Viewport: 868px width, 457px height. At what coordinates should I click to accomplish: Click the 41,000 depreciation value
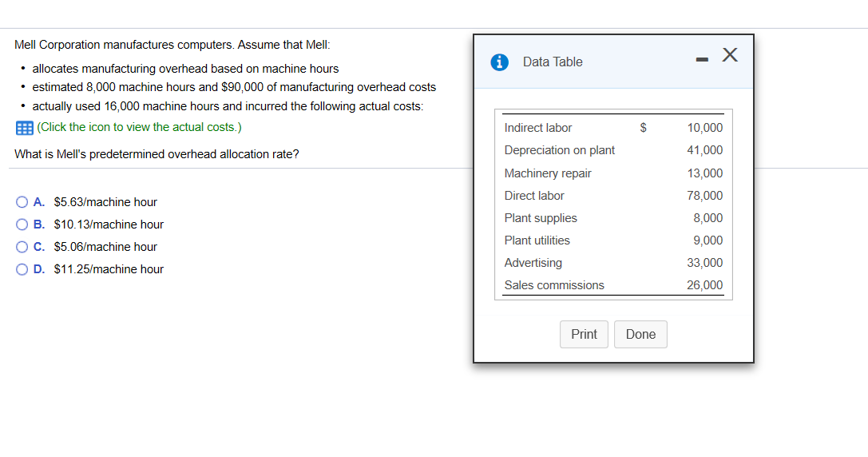pyautogui.click(x=704, y=150)
